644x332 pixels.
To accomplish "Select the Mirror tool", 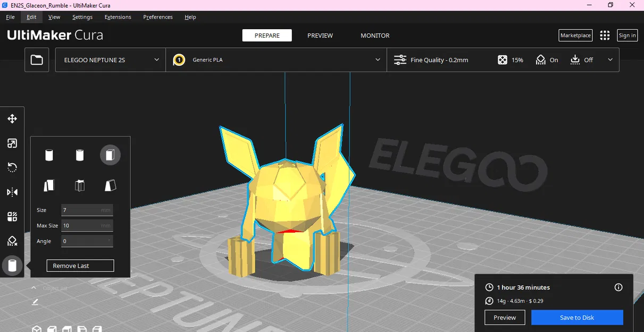I will coord(12,192).
